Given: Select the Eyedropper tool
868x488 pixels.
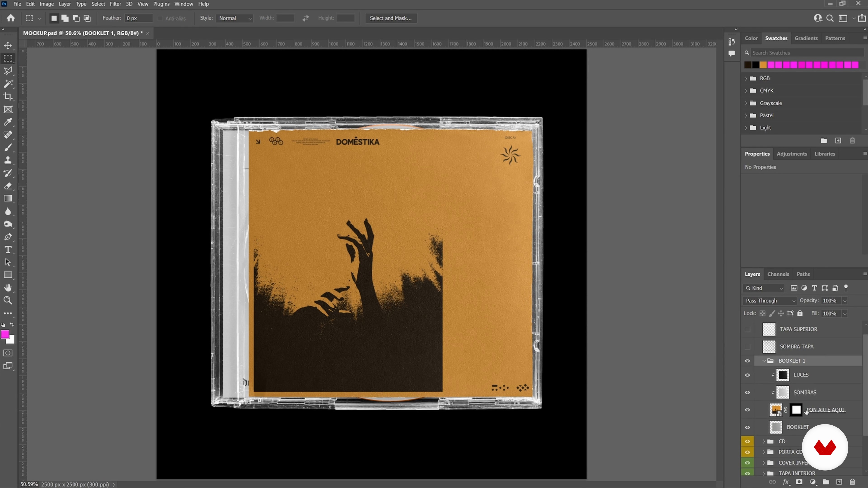Looking at the screenshot, I should point(8,122).
